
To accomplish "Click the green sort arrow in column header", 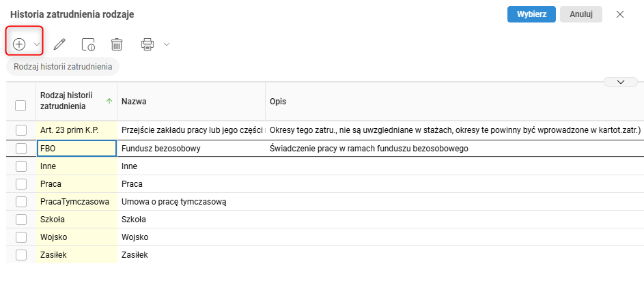I will pyautogui.click(x=110, y=101).
